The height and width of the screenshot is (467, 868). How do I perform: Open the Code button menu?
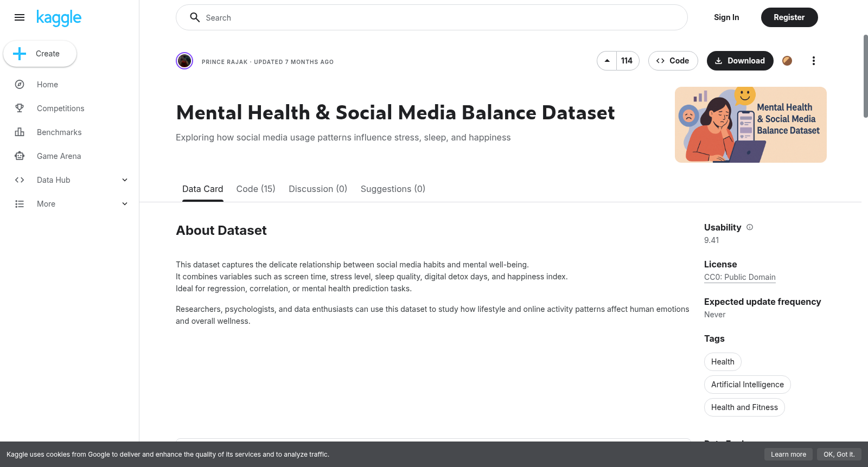(x=673, y=61)
